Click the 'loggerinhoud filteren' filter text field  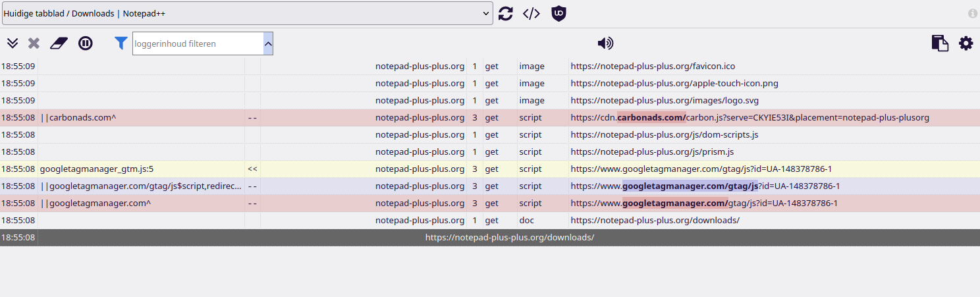[198, 43]
